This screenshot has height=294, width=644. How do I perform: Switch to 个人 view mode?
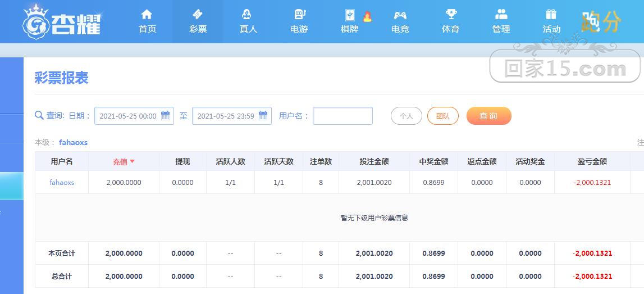406,116
